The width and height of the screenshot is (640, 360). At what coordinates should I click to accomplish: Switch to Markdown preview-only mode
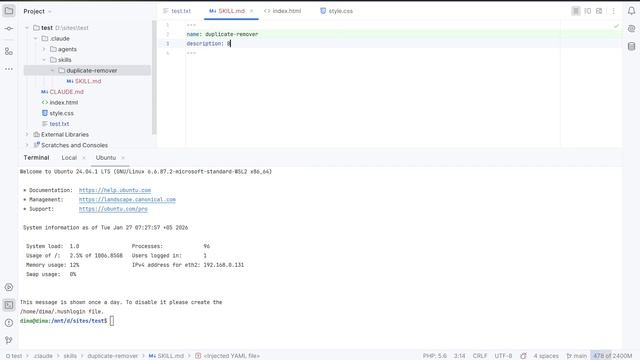599,11
